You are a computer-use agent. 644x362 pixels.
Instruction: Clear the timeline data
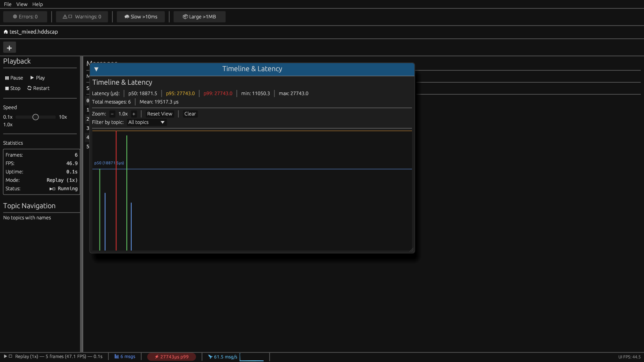click(190, 113)
